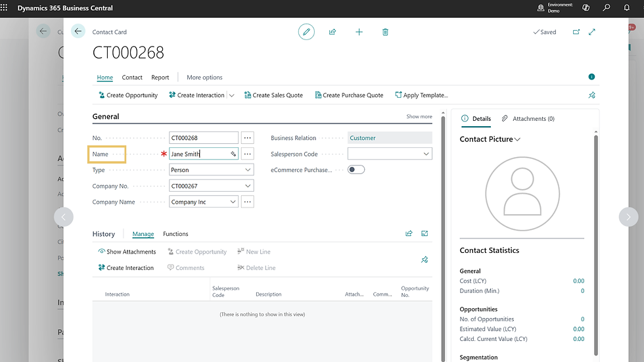Image resolution: width=644 pixels, height=362 pixels.
Task: Pin the Home action bar
Action: pos(592,95)
